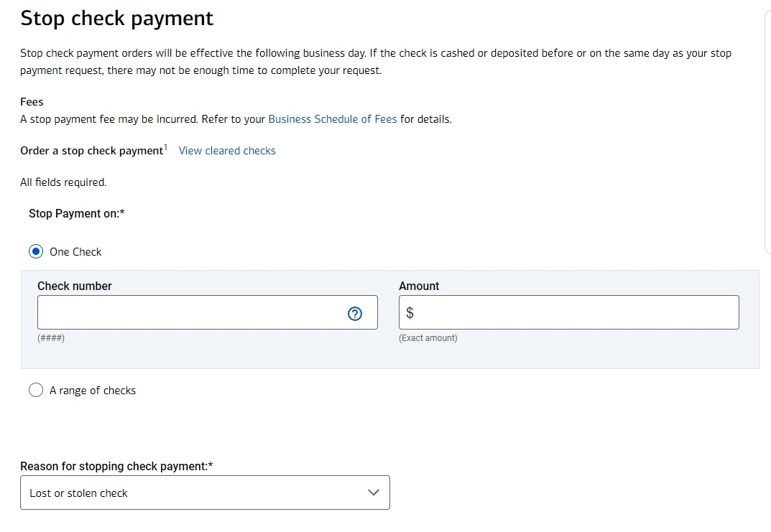Click the A range of checks label text

93,391
